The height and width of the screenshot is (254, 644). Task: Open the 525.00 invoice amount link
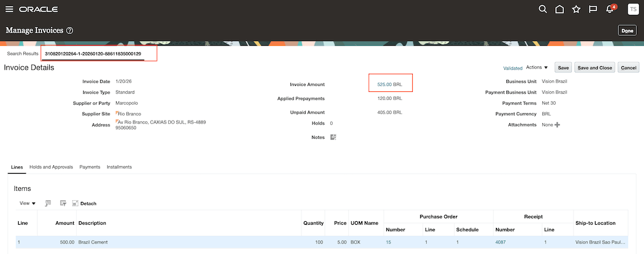click(385, 84)
